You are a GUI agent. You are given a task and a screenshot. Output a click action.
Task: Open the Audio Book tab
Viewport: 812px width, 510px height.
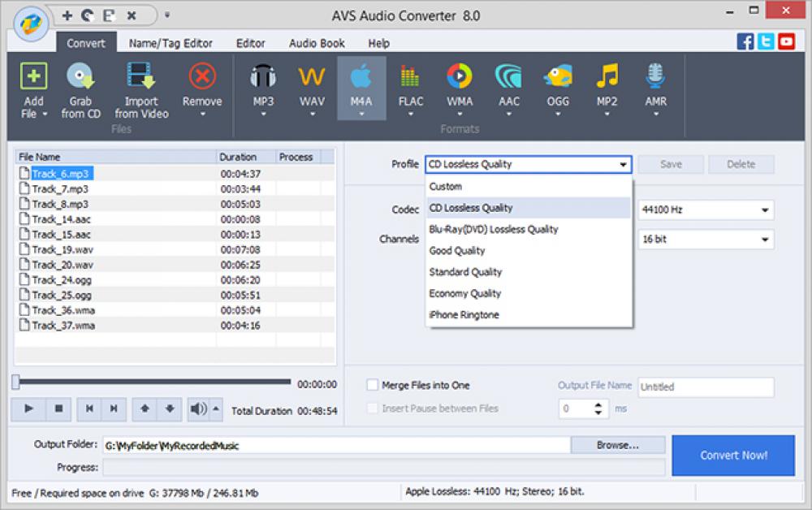(x=316, y=43)
